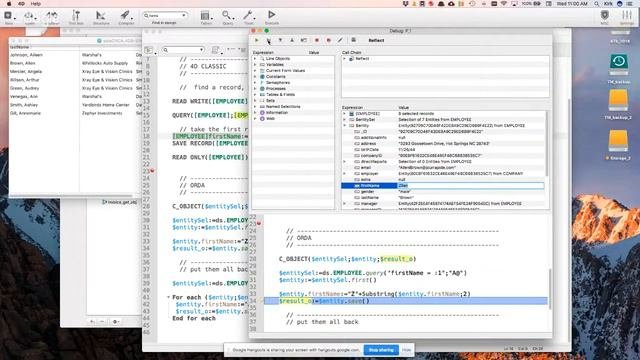Click the Step Into debugger button
The width and height of the screenshot is (640, 360).
[280, 40]
